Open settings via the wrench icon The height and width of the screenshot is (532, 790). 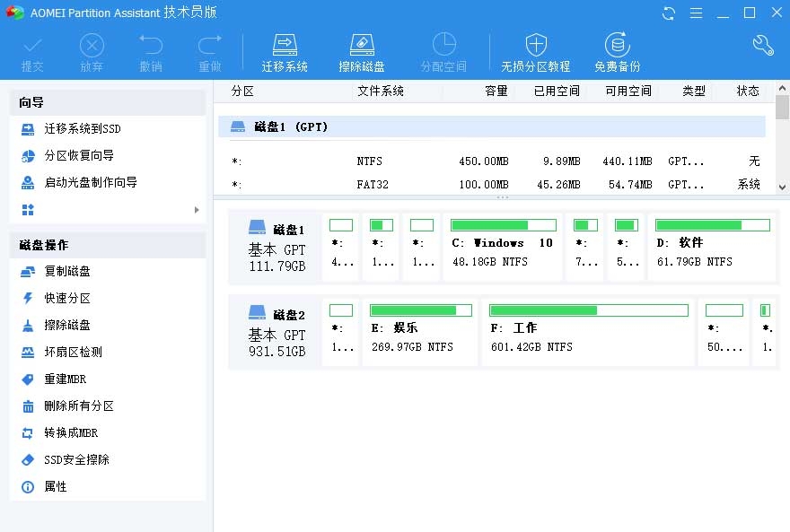(762, 43)
